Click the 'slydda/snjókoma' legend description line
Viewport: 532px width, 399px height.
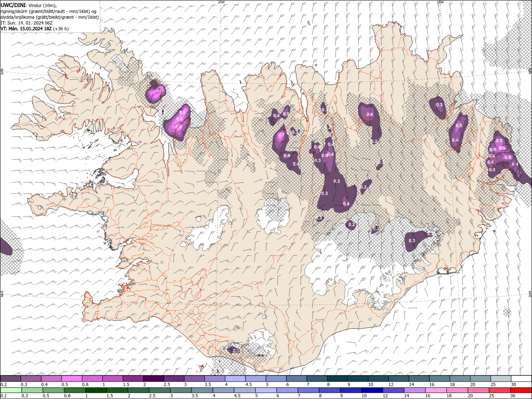(49, 17)
